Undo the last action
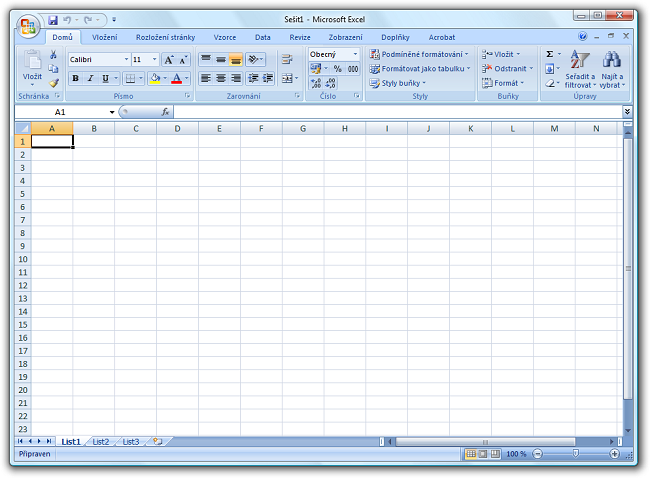Screen dimensions: 650x478 tap(67, 20)
